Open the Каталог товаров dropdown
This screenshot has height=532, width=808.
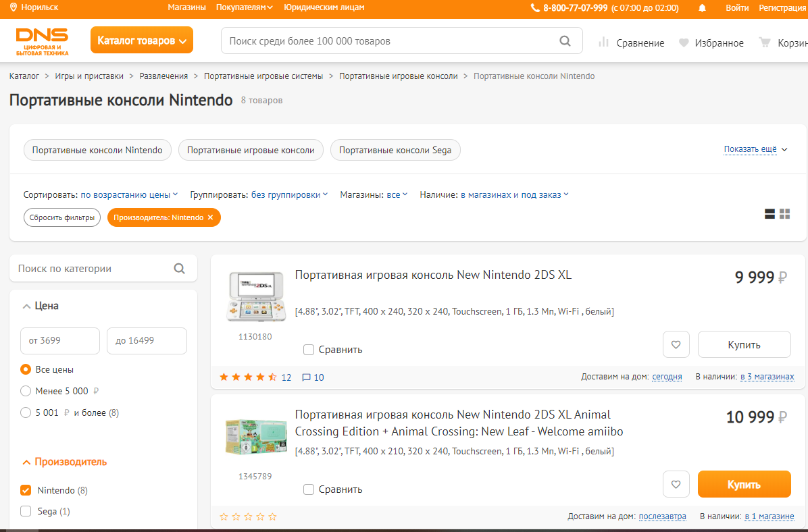(142, 41)
